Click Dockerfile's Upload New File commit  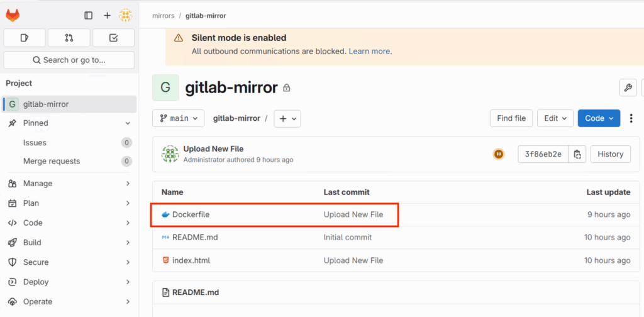pos(353,214)
